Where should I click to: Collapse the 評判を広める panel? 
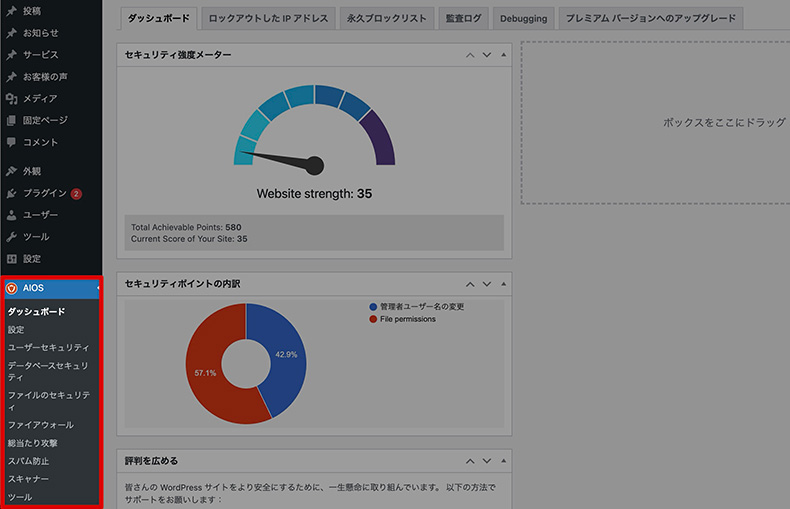coord(503,461)
